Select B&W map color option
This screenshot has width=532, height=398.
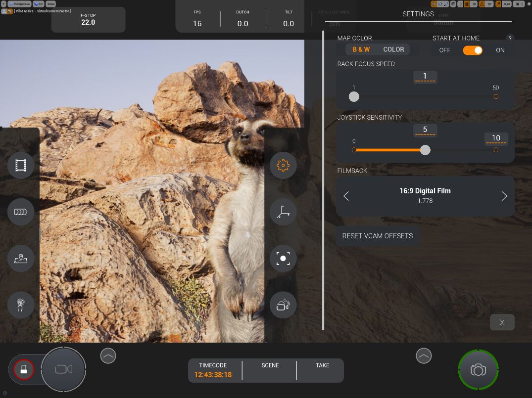361,49
